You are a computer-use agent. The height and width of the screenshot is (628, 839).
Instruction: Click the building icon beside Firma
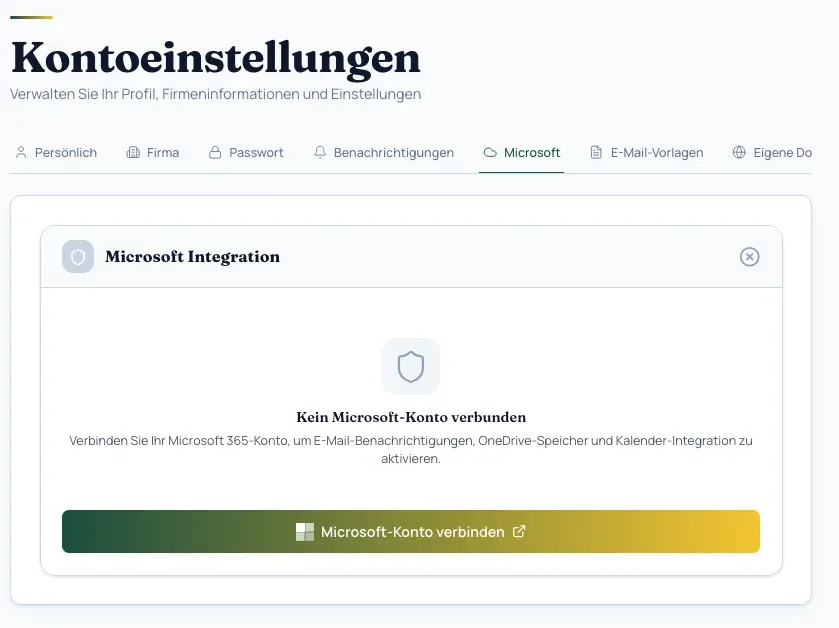click(133, 152)
